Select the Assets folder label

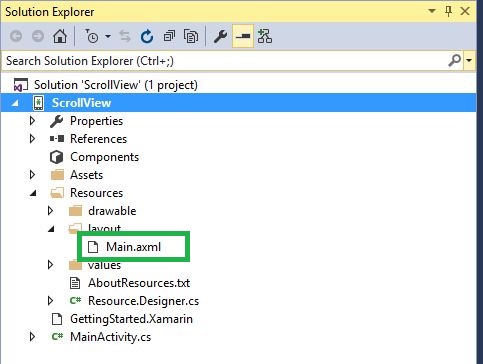[x=86, y=175]
